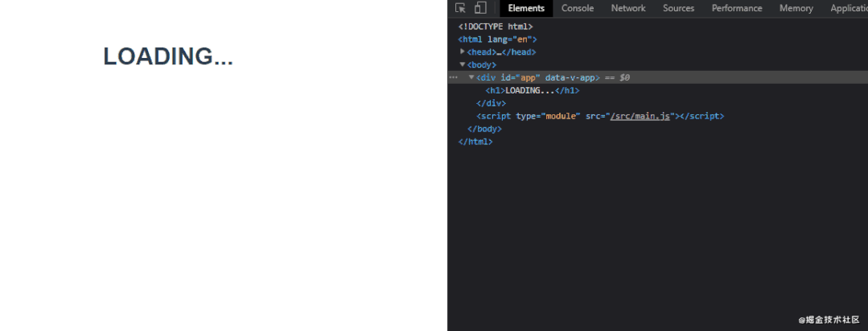Follow the /src/main.js source link
The height and width of the screenshot is (331, 868).
[x=640, y=116]
